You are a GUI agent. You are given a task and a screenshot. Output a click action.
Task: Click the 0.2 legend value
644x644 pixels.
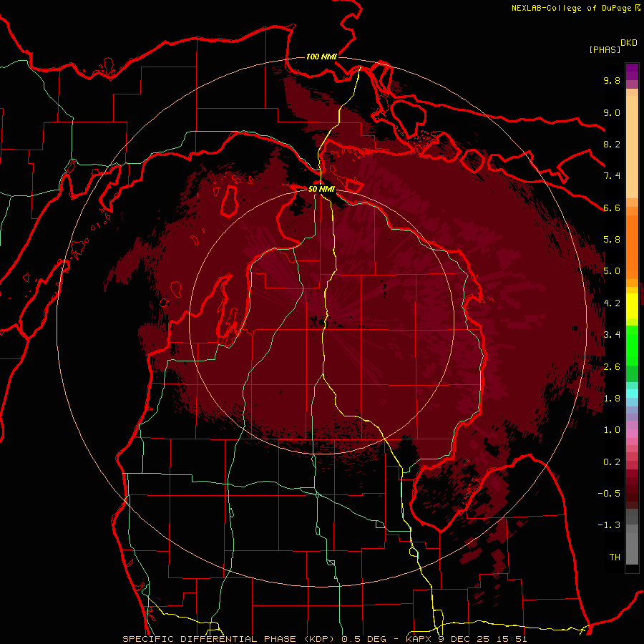[612, 462]
